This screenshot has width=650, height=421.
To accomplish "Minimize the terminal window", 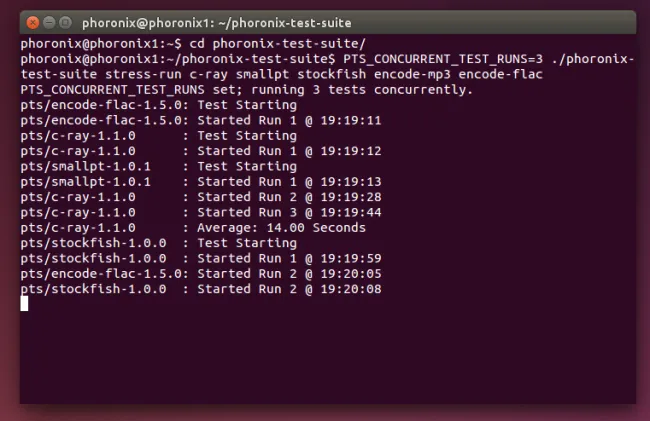I will pyautogui.click(x=49, y=22).
